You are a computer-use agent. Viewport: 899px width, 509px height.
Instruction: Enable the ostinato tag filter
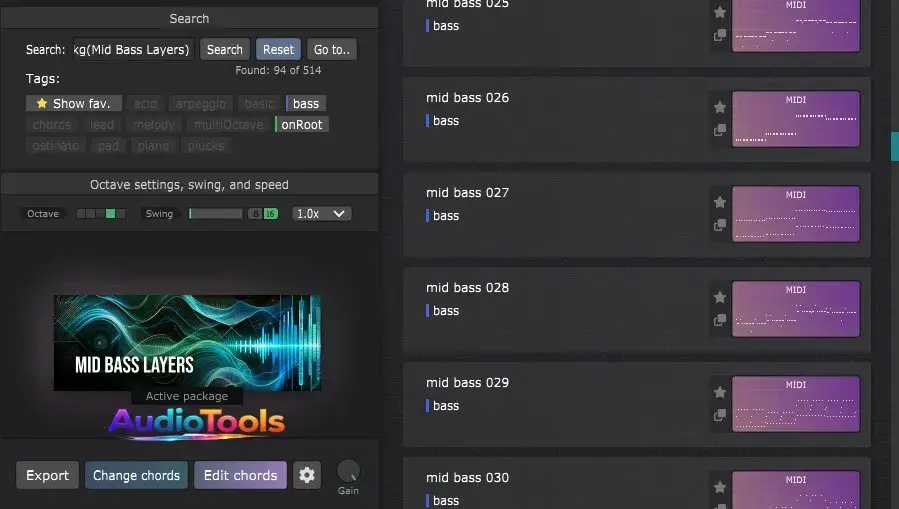(x=56, y=146)
